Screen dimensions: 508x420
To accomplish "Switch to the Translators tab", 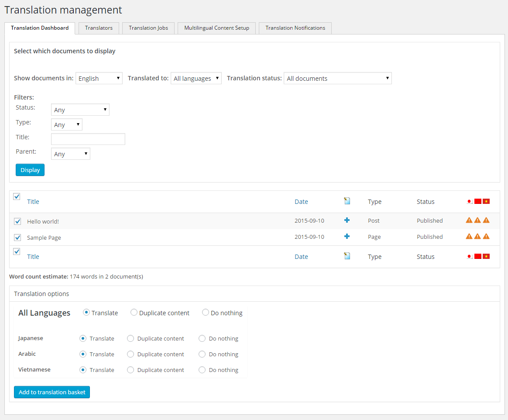I will 99,28.
